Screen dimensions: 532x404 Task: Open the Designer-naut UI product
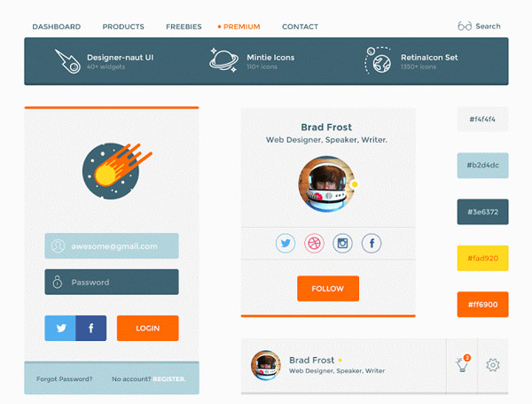click(x=105, y=61)
